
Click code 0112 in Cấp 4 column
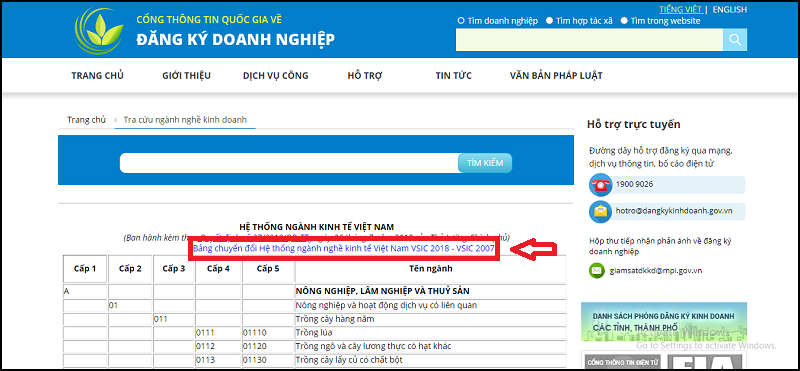point(205,347)
